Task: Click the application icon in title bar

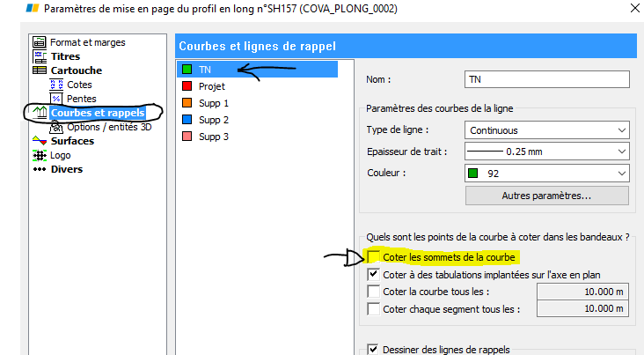Action: click(x=33, y=8)
